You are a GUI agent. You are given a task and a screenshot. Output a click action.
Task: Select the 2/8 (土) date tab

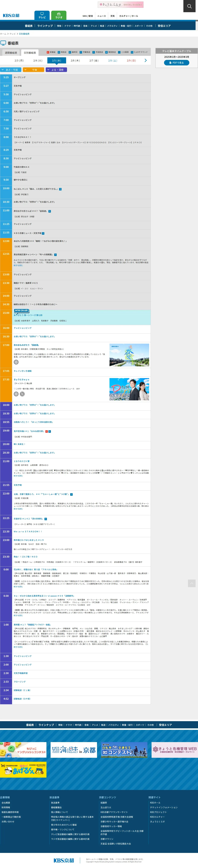(112, 61)
